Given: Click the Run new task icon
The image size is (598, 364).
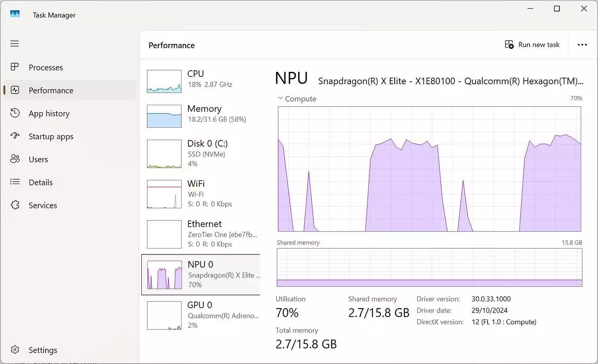Looking at the screenshot, I should click(509, 44).
